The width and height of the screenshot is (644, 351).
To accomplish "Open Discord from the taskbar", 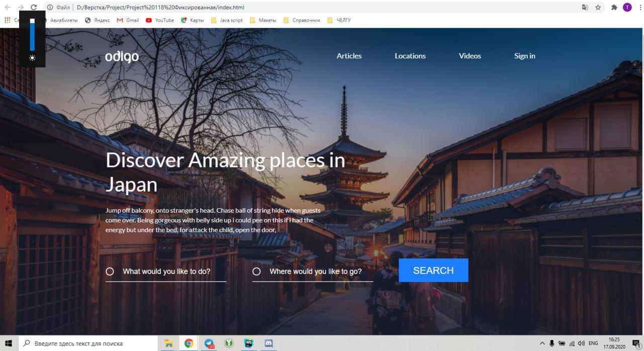I will pos(269,343).
